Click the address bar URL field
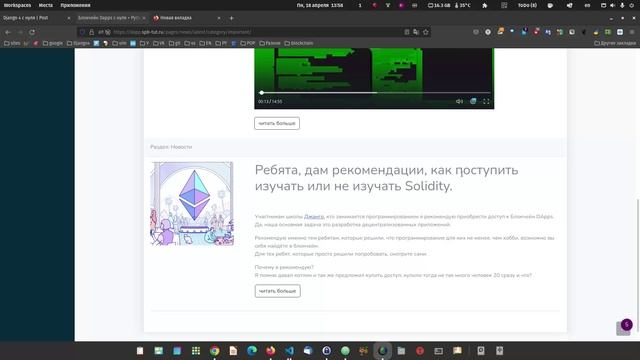 [x=253, y=32]
